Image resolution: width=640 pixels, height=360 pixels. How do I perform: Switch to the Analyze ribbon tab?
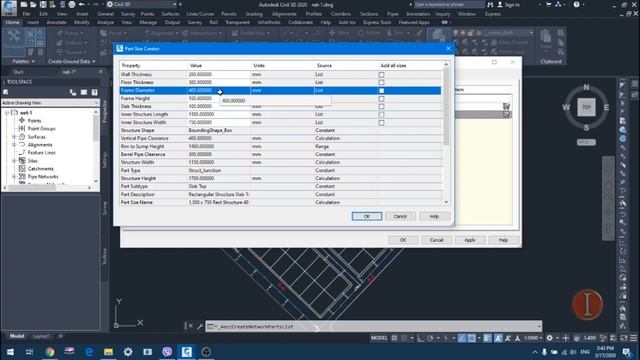tap(105, 22)
